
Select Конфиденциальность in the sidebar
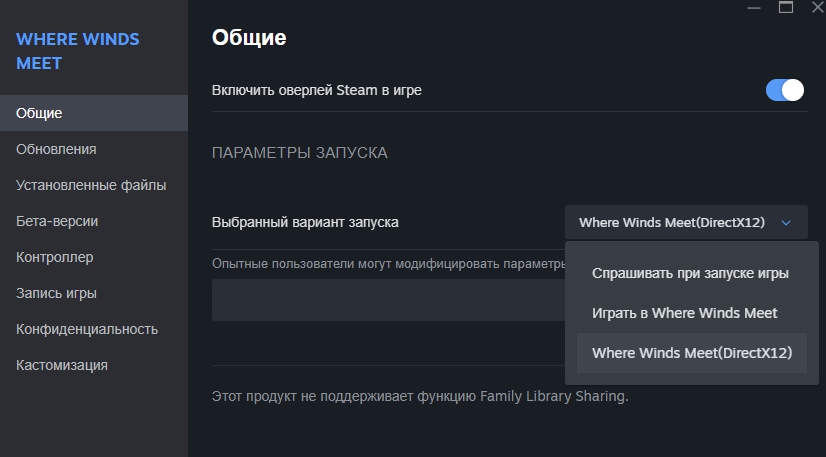[87, 329]
